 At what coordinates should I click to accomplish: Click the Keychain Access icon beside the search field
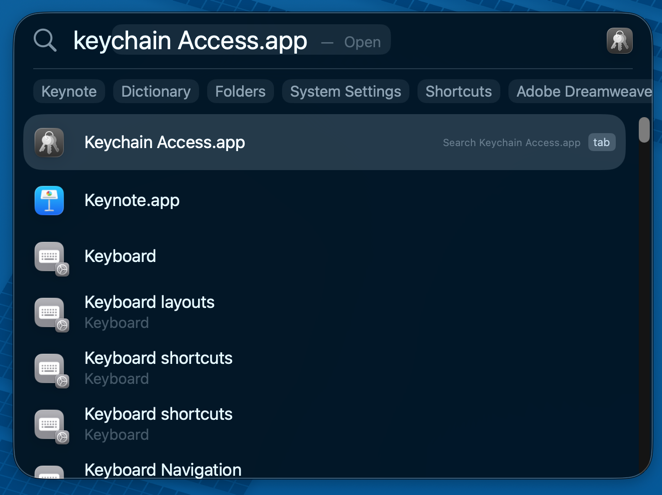tap(619, 41)
